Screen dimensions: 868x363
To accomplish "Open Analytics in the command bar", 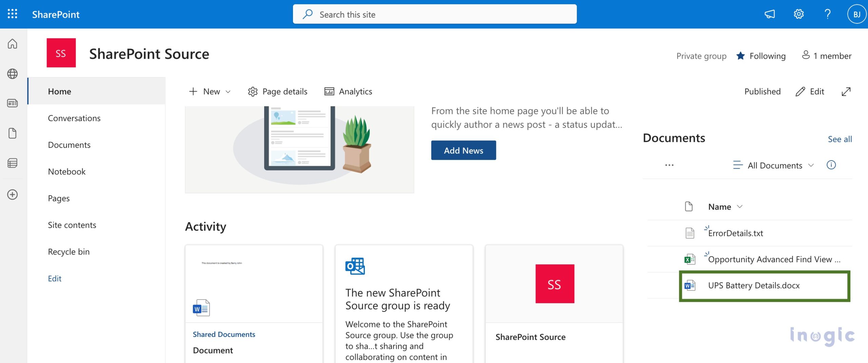I will (x=348, y=92).
